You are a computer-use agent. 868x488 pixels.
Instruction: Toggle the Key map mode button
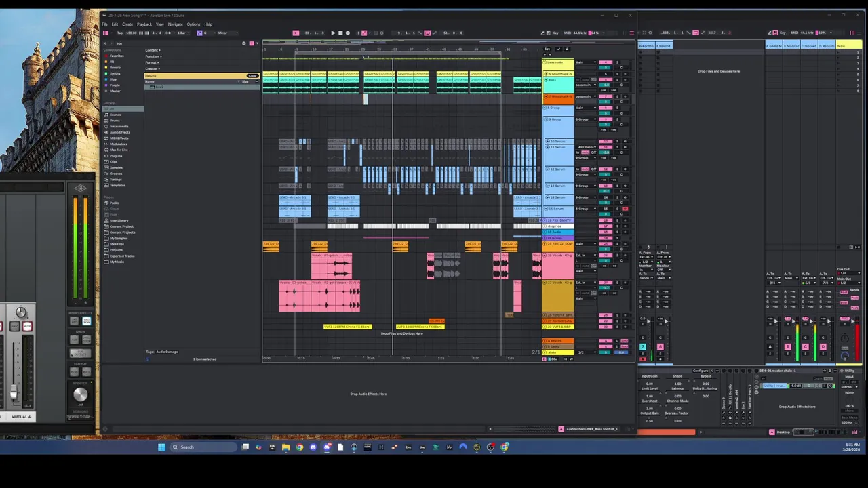pyautogui.click(x=555, y=33)
